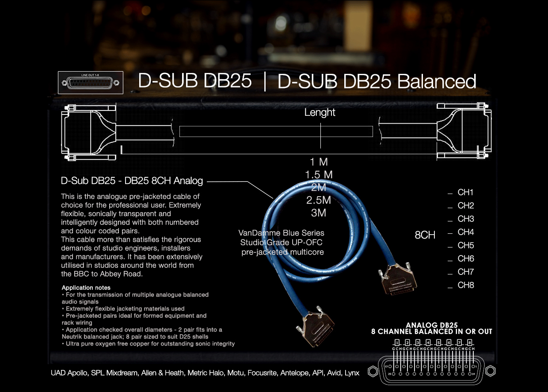The image size is (548, 392).
Task: Click the "Application notes" heading
Action: coord(86,288)
